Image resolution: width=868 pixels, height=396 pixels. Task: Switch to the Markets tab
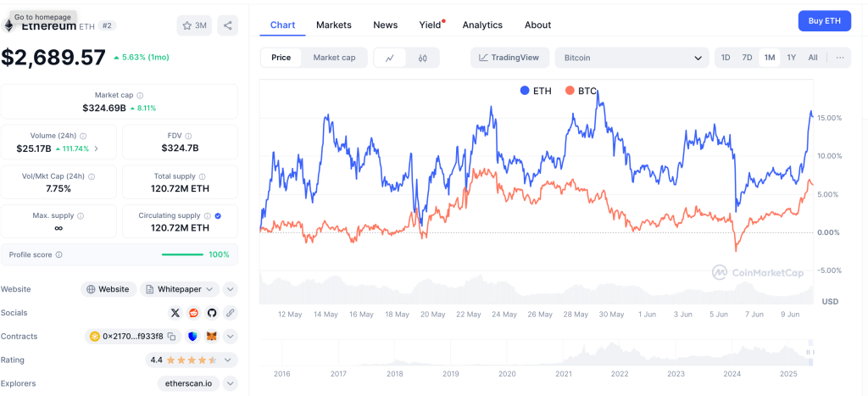click(334, 25)
